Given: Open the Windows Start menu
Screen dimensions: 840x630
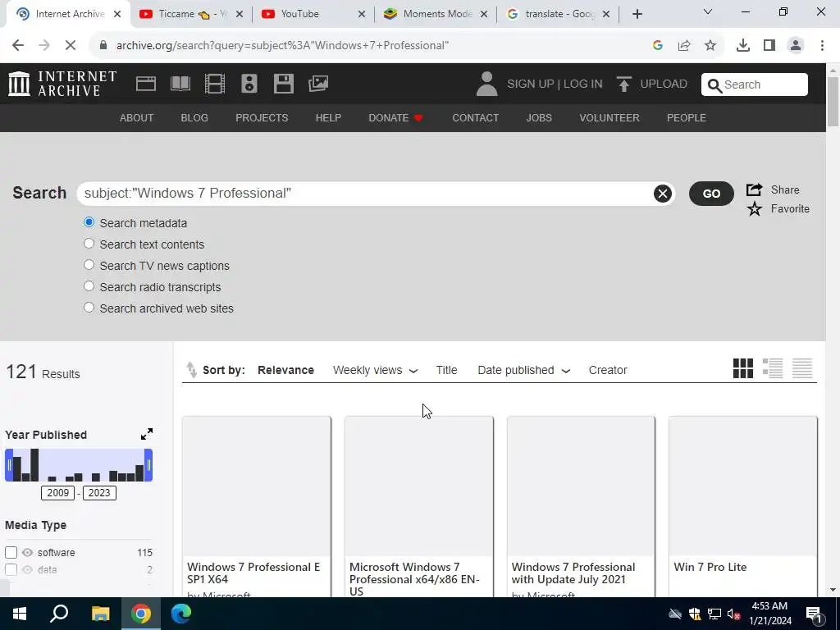Looking at the screenshot, I should point(20,614).
